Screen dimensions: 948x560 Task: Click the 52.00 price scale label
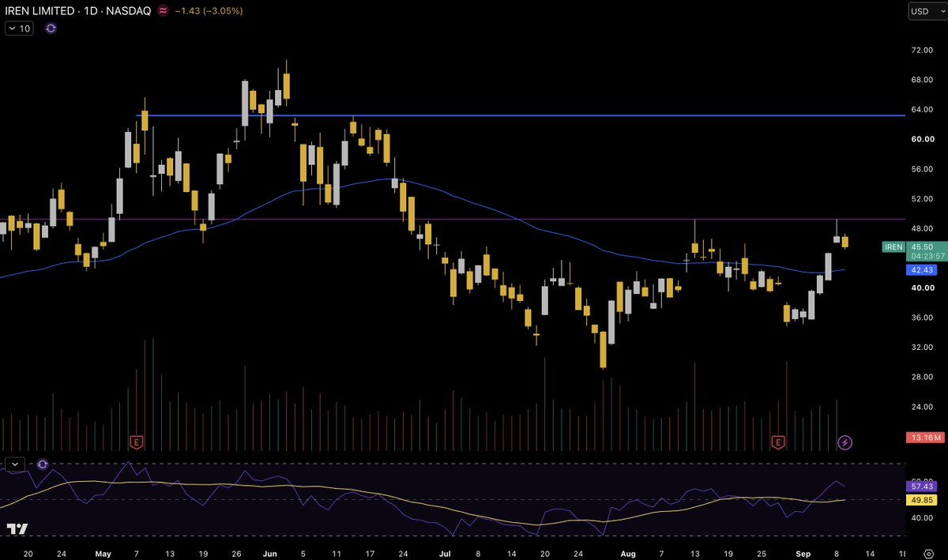922,198
